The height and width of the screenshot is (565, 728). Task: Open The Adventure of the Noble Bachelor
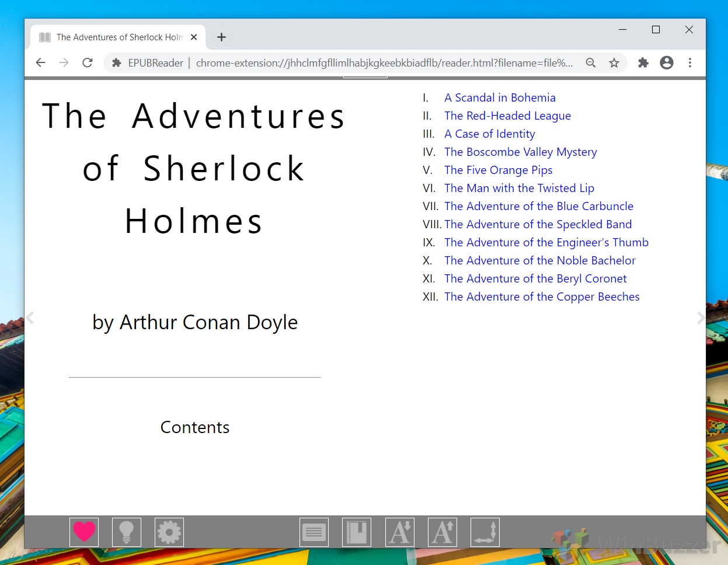point(539,260)
